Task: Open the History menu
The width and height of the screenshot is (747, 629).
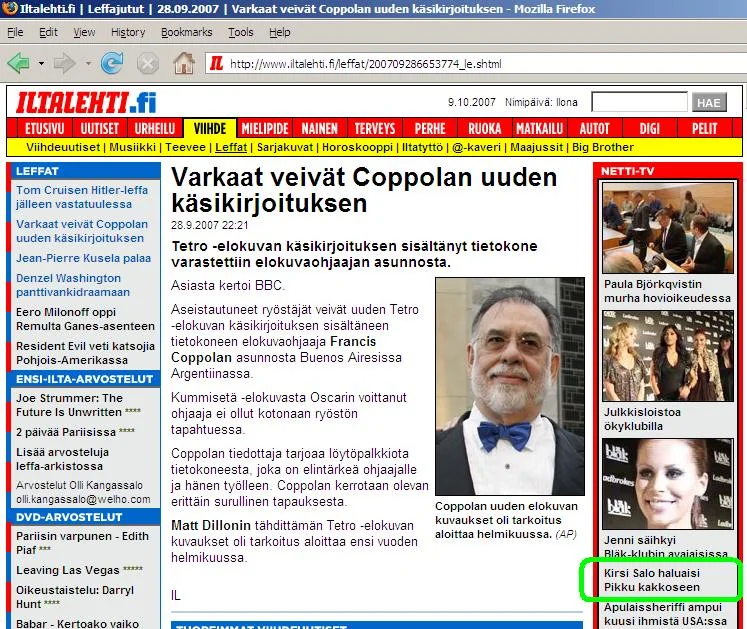Action: (x=128, y=32)
